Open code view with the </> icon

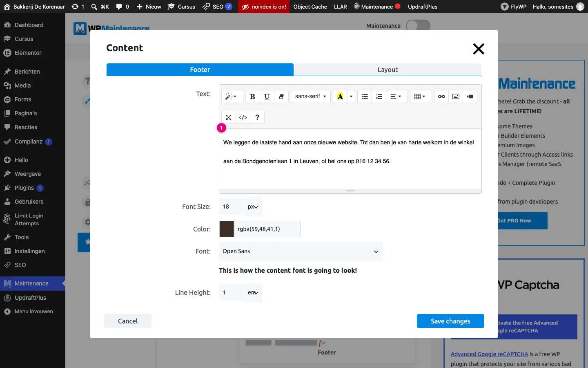pos(243,117)
